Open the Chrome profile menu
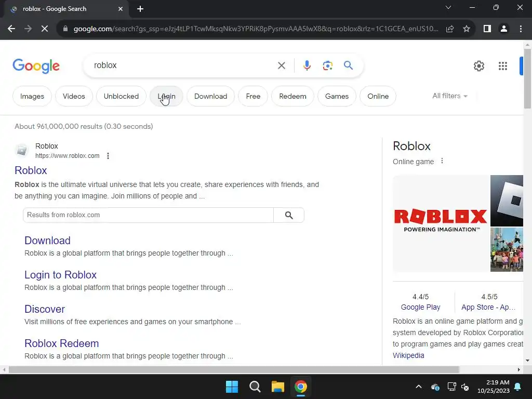Screen dimensions: 532x399 coord(504,29)
